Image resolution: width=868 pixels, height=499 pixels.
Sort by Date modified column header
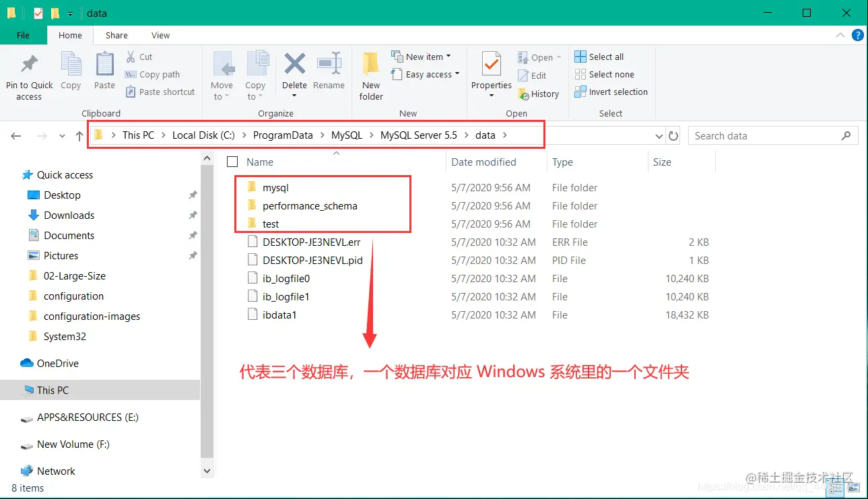pyautogui.click(x=483, y=162)
